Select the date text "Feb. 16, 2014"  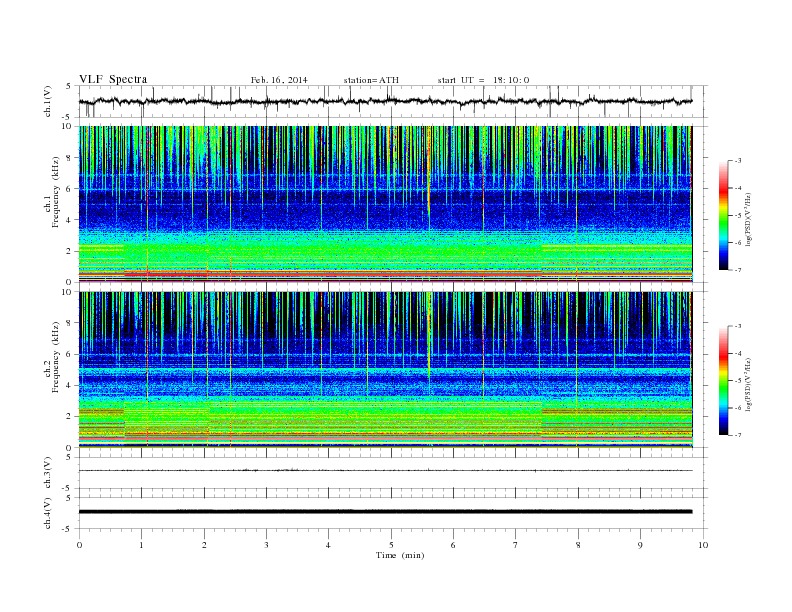279,80
